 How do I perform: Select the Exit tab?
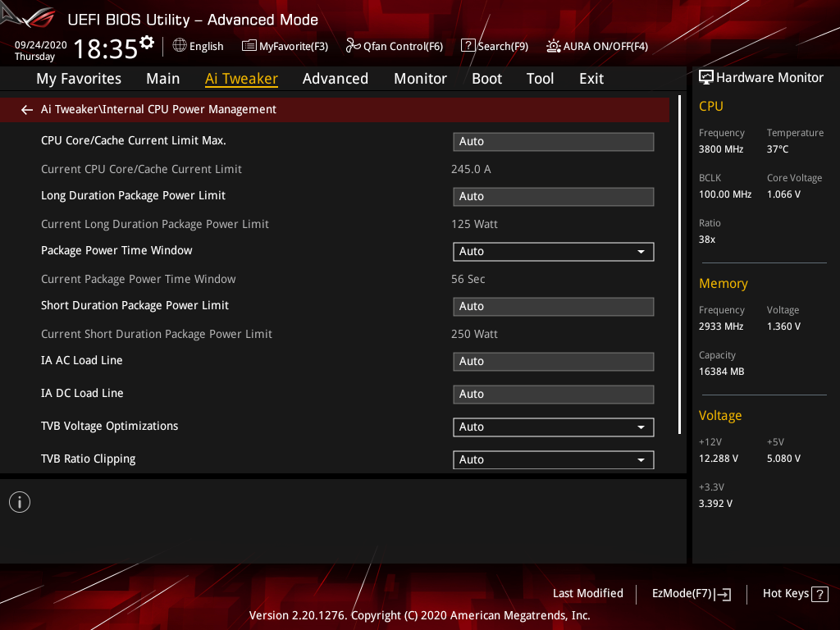[x=591, y=79]
